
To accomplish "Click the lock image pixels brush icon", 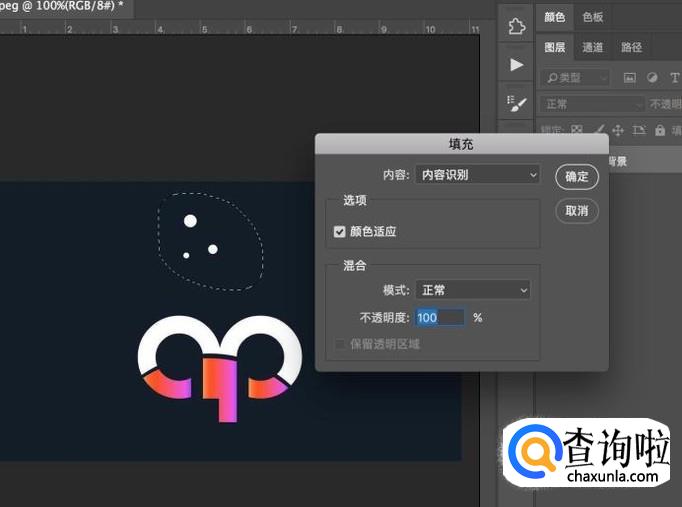I will pos(598,130).
